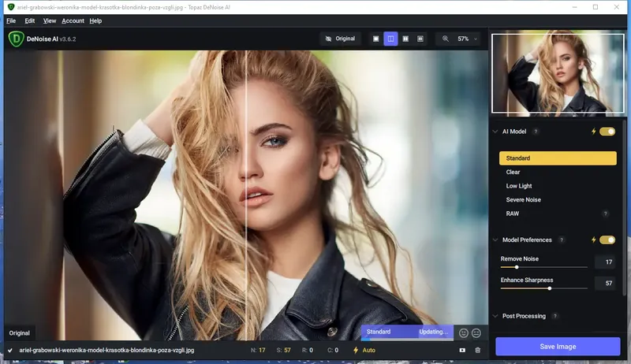
Task: Select the split view layout icon
Action: (x=390, y=39)
